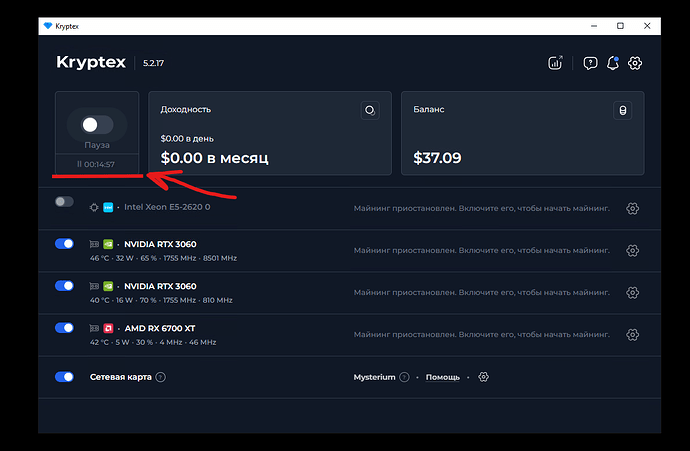Open settings gear for Intel Xeon E5-2620

tap(632, 208)
